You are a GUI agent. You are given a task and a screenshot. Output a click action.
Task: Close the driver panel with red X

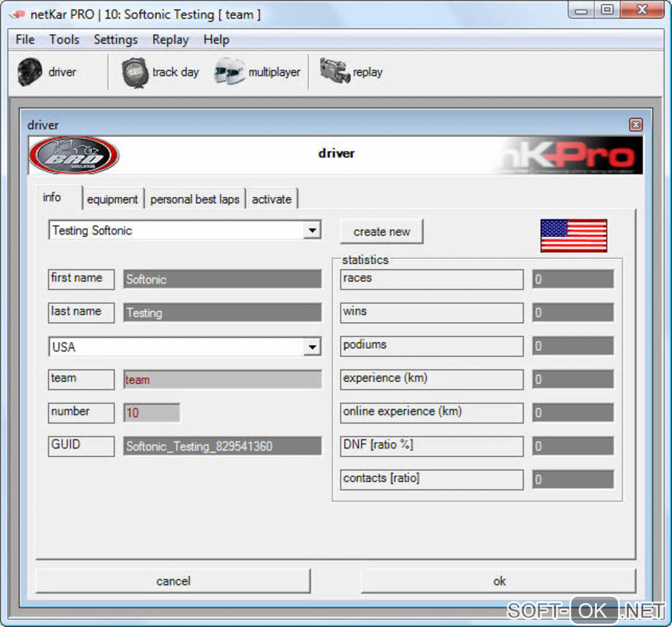636,124
